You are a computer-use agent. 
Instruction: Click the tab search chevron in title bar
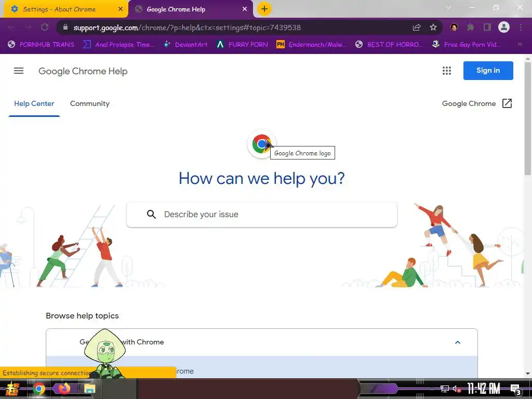(x=448, y=7)
